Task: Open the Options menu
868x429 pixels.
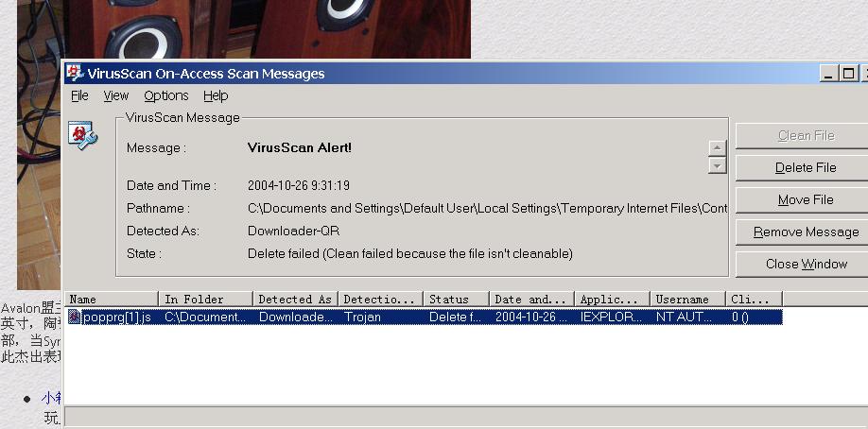Action: (166, 95)
